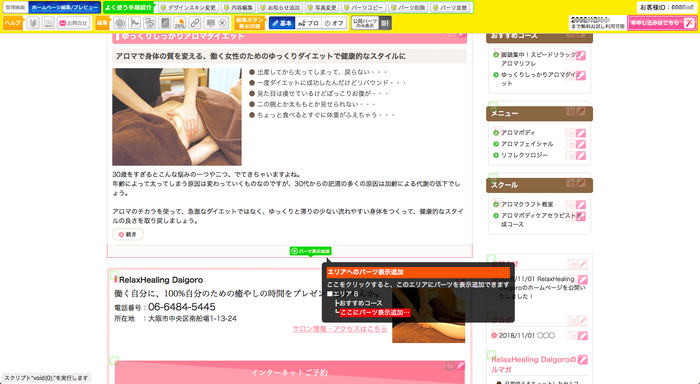
Task: Switch to ホームページ編集/プレビュー tab
Action: click(x=65, y=8)
